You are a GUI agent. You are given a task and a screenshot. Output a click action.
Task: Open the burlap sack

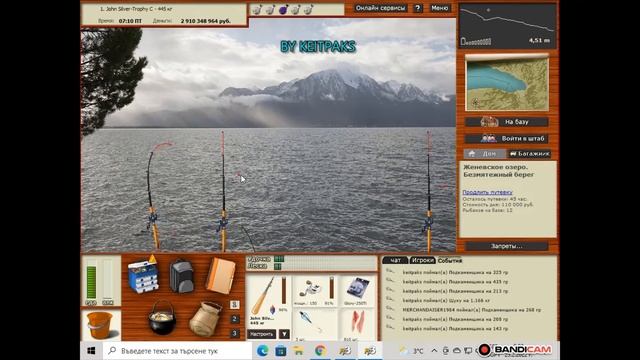coord(205,319)
